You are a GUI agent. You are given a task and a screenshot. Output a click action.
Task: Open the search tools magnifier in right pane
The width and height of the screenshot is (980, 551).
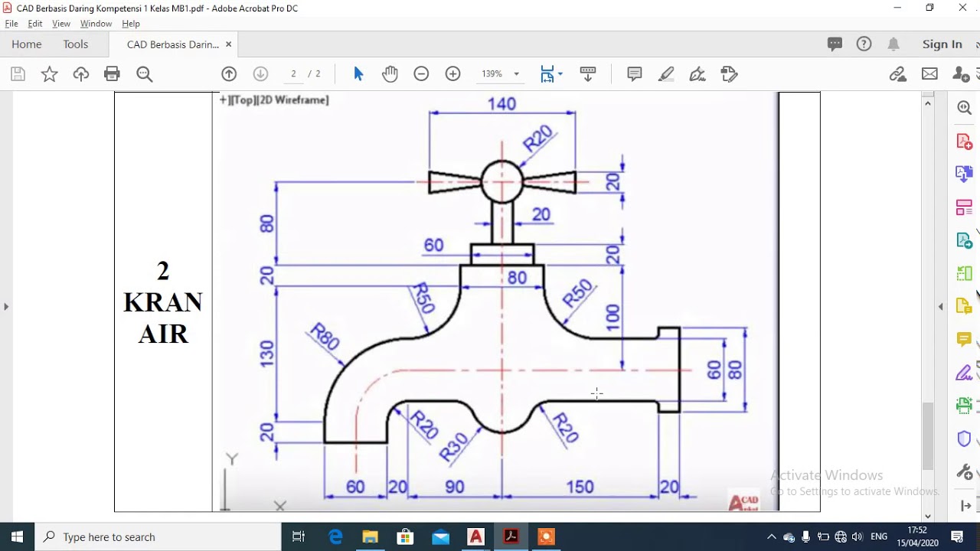(x=964, y=108)
